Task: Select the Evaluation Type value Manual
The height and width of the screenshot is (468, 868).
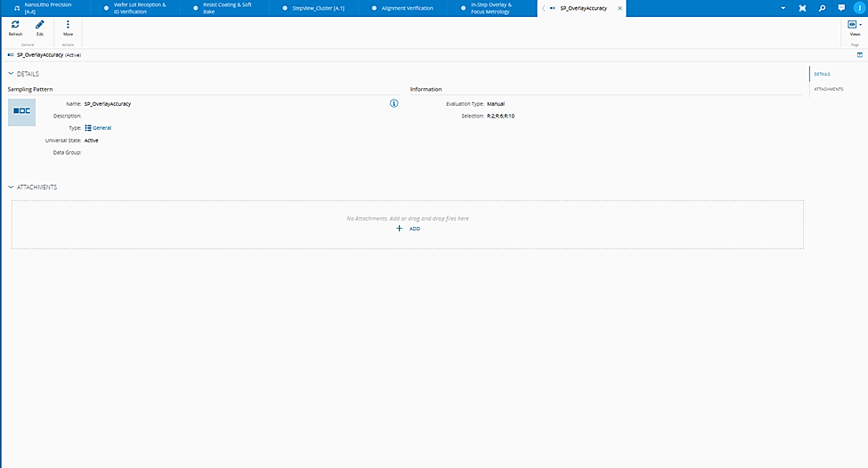Action: point(496,104)
